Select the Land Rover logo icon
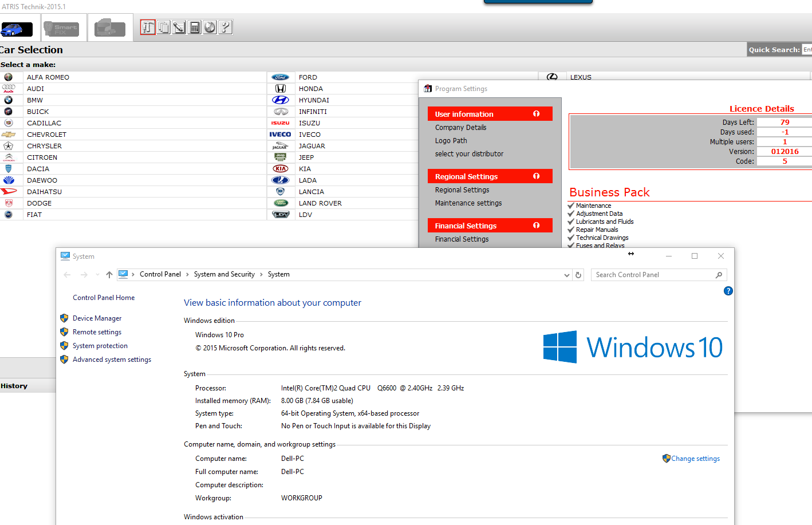The image size is (812, 525). 281,203
